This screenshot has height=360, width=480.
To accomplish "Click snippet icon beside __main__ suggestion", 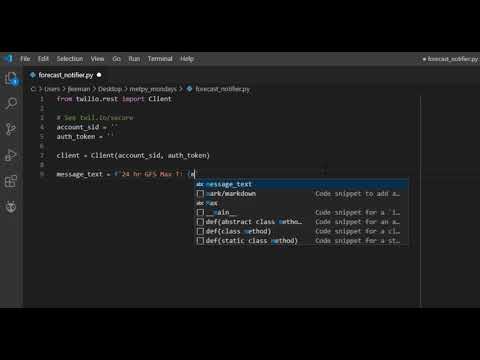I will [x=200, y=212].
